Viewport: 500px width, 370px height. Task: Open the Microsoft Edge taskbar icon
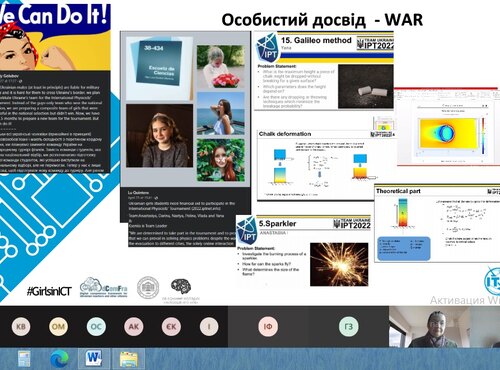point(59,359)
